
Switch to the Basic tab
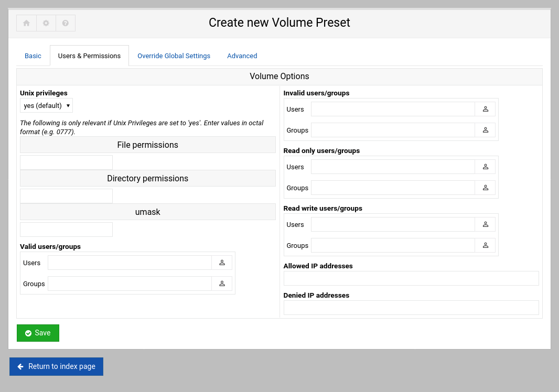(x=33, y=56)
